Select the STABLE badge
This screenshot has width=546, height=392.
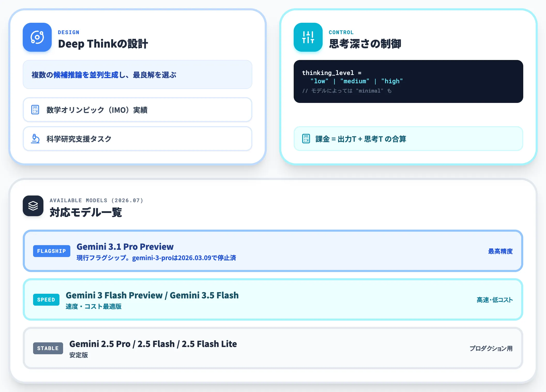48,348
